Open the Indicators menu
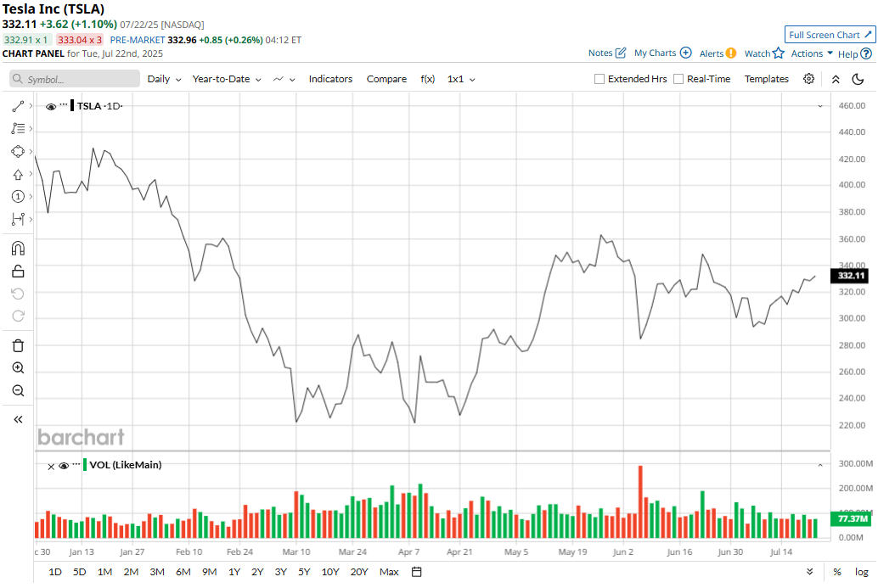 click(330, 79)
